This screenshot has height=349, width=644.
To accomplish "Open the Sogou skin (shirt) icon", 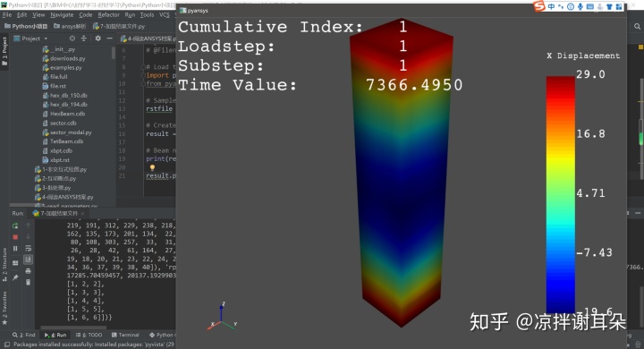I will (609, 6).
